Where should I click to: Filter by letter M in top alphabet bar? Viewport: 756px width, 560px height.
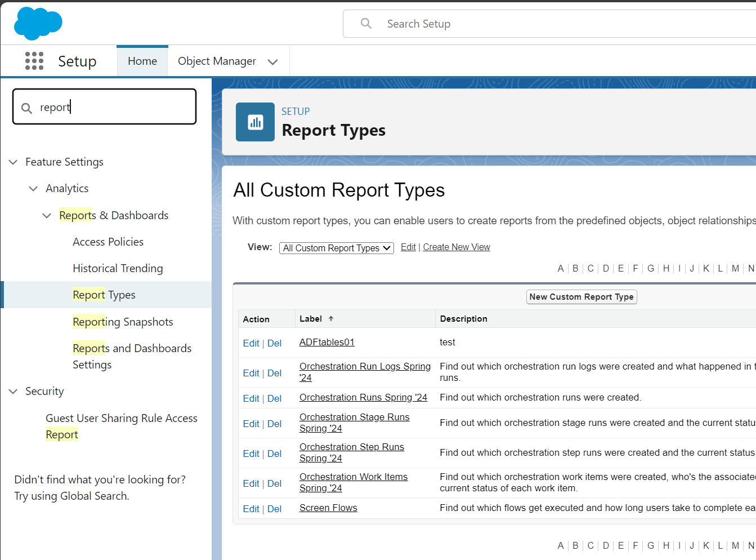[x=735, y=268]
